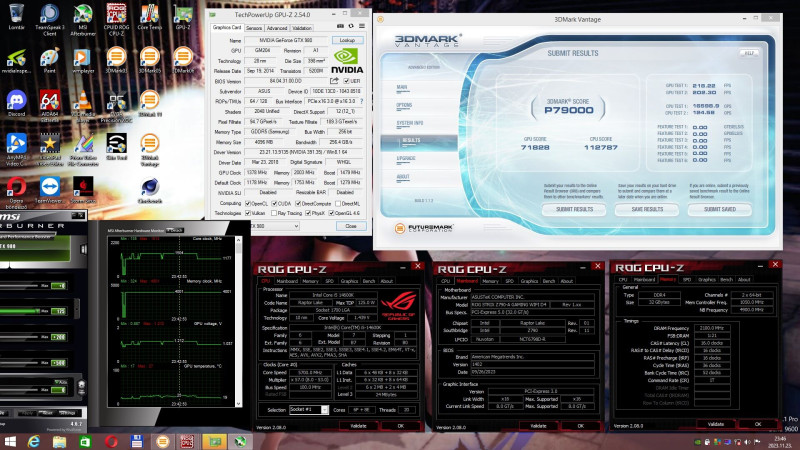Toggle UEFI checkbox in GPU-Z
This screenshot has height=450, width=800.
click(x=346, y=81)
